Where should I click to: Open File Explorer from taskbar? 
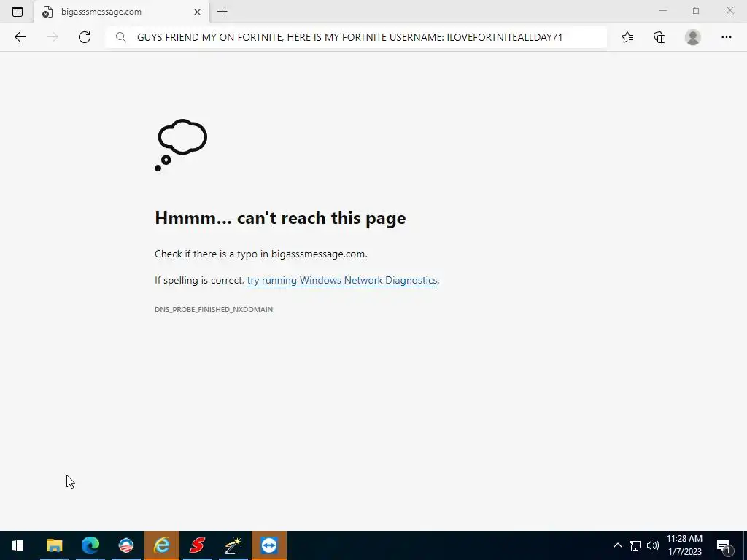tap(54, 545)
